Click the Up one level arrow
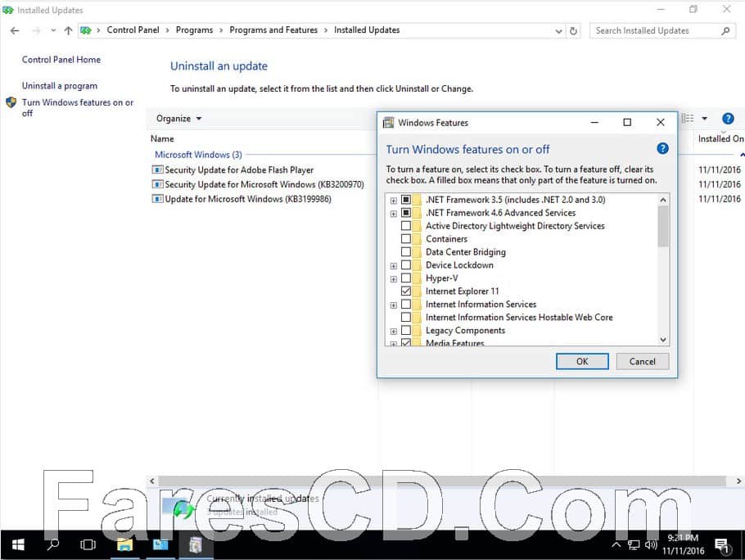This screenshot has width=745, height=560. [68, 30]
